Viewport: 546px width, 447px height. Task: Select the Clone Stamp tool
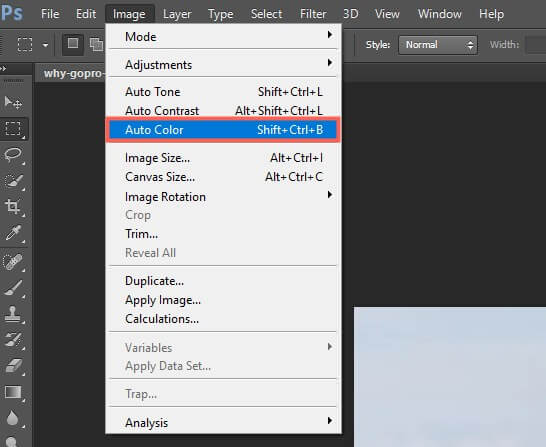(x=13, y=314)
